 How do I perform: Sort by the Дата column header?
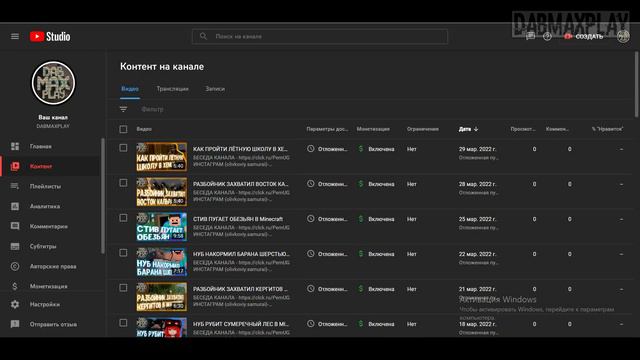point(465,129)
